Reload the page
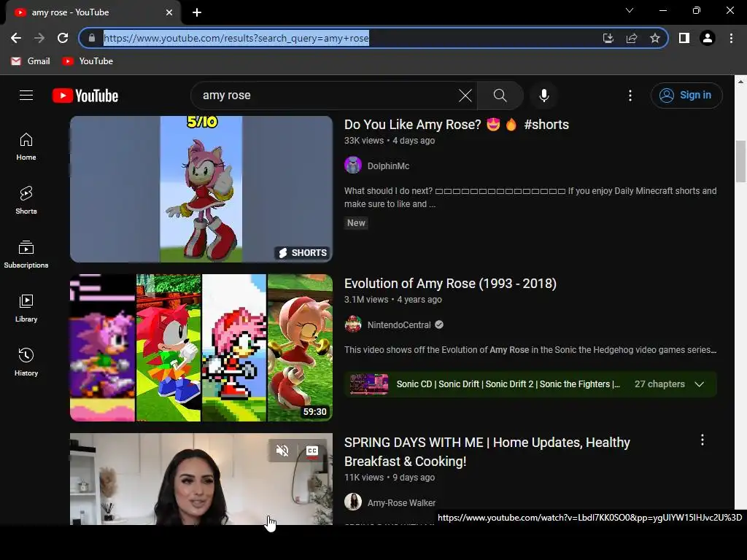 tap(63, 38)
